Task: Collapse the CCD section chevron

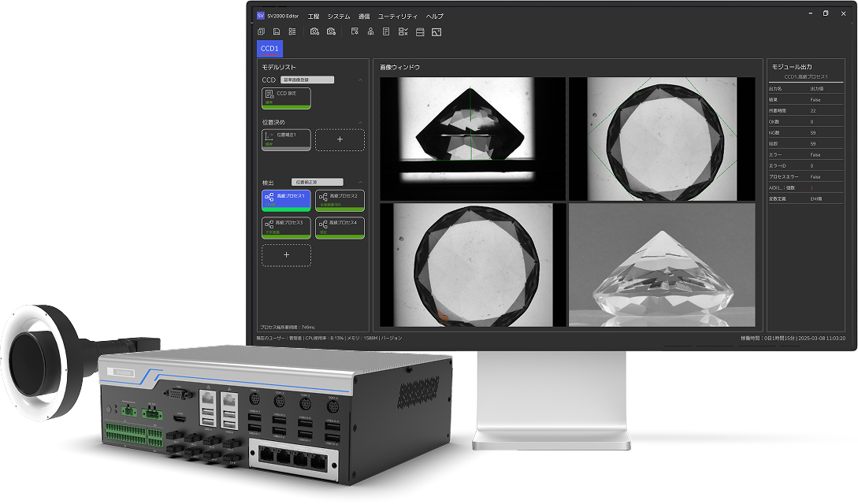Action: click(x=361, y=80)
